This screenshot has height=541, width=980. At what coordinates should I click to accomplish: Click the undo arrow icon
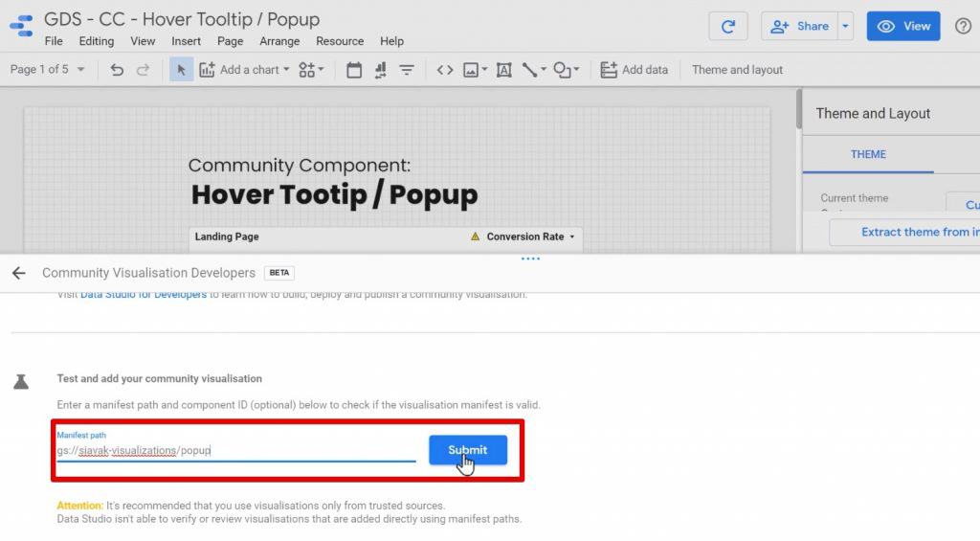tap(117, 70)
